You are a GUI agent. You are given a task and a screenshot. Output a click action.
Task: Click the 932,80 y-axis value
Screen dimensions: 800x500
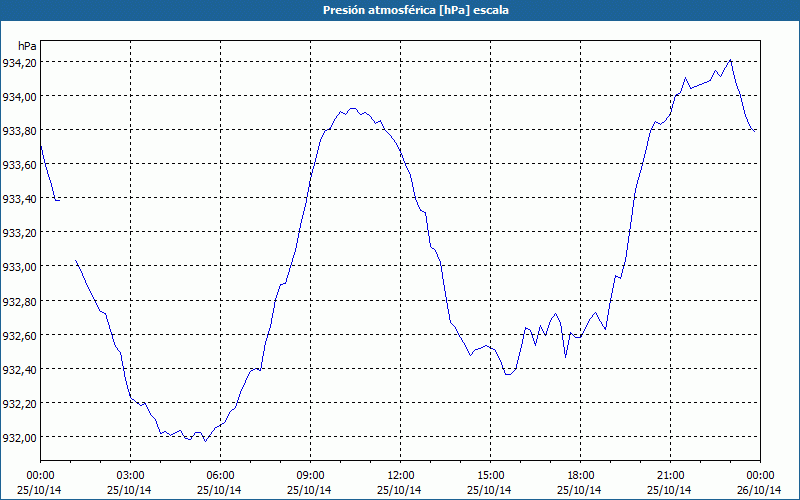[18, 302]
